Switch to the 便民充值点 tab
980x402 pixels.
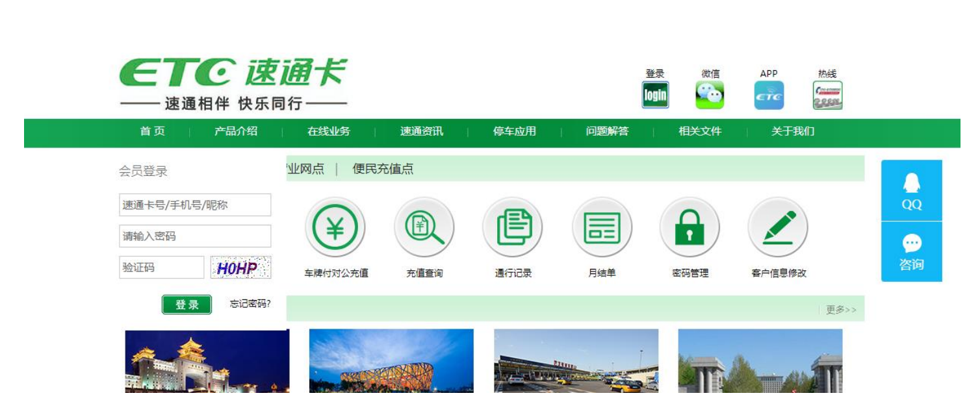point(383,170)
